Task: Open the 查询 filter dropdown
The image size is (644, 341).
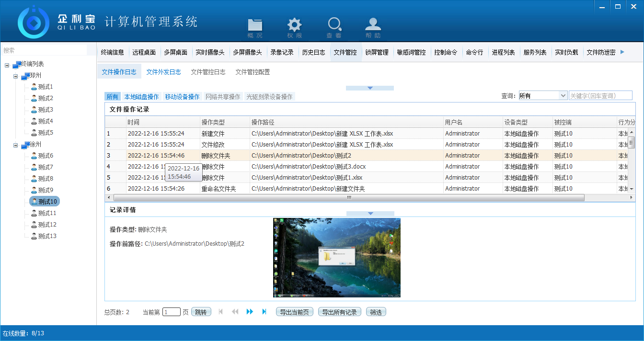Action: (563, 96)
